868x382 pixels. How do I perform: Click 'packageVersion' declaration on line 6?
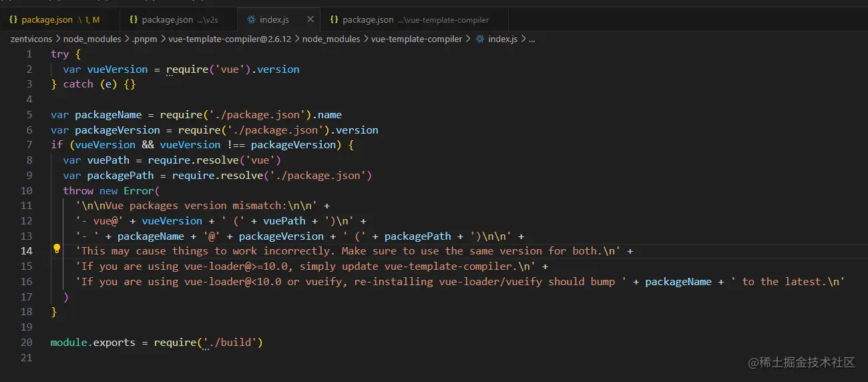click(x=118, y=130)
